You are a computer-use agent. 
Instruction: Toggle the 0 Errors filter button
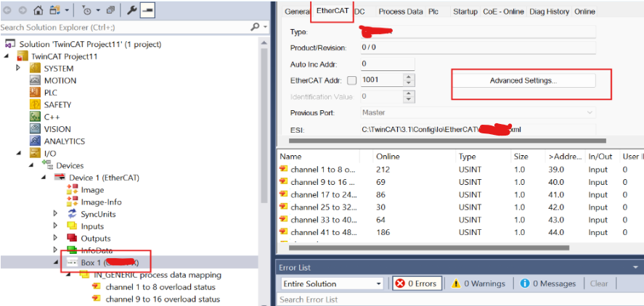pos(417,284)
